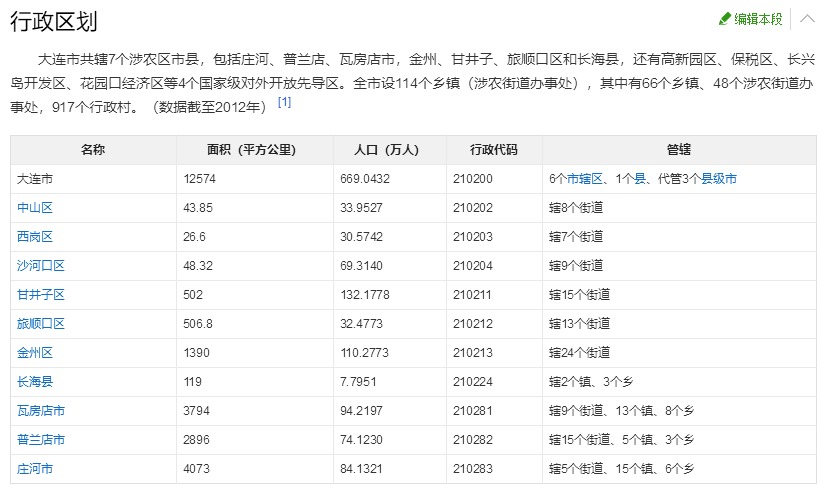
Task: Open the 金州区 district link
Action: tap(35, 353)
